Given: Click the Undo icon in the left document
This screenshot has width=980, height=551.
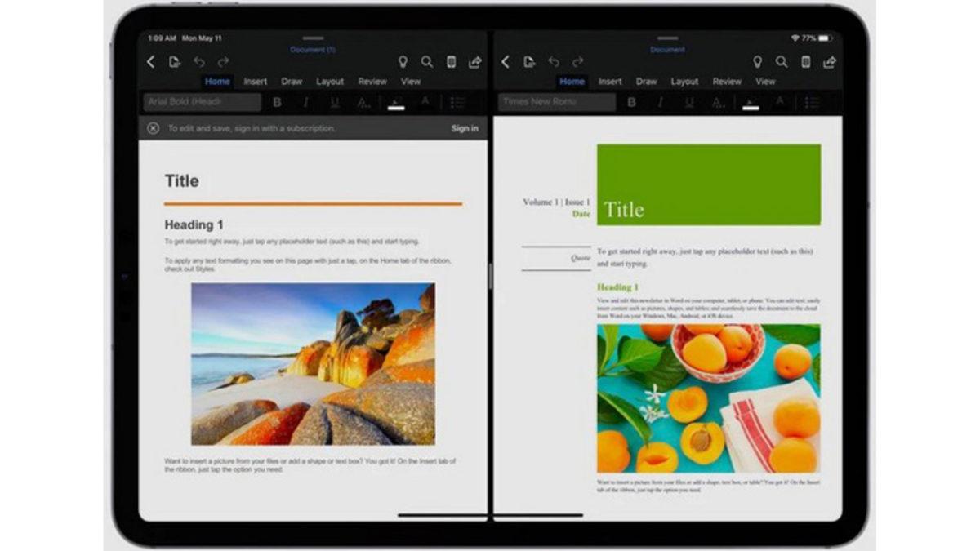Looking at the screenshot, I should [x=198, y=61].
